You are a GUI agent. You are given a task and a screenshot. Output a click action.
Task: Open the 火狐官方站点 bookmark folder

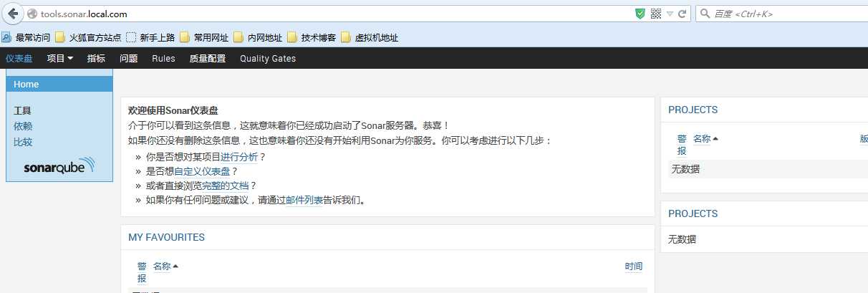88,37
